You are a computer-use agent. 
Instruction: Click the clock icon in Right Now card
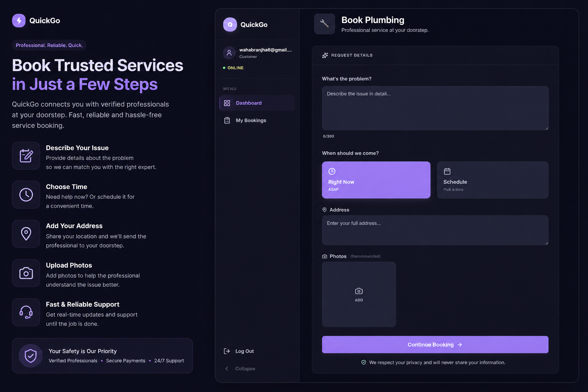[332, 171]
